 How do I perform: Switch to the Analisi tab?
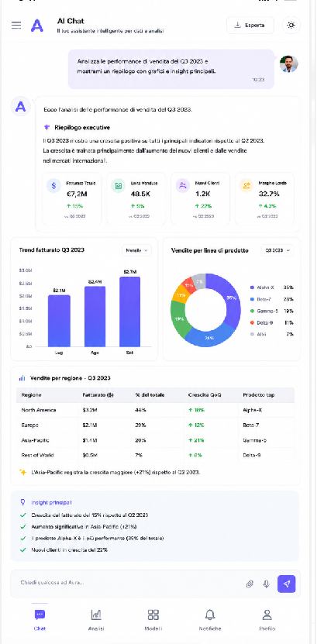point(96,619)
